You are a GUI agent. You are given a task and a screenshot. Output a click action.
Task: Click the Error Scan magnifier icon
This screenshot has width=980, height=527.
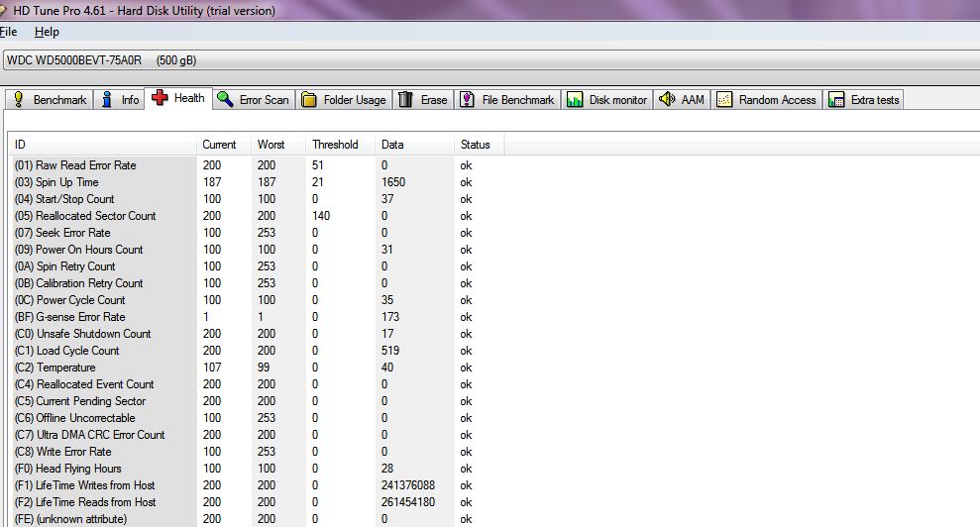[225, 100]
